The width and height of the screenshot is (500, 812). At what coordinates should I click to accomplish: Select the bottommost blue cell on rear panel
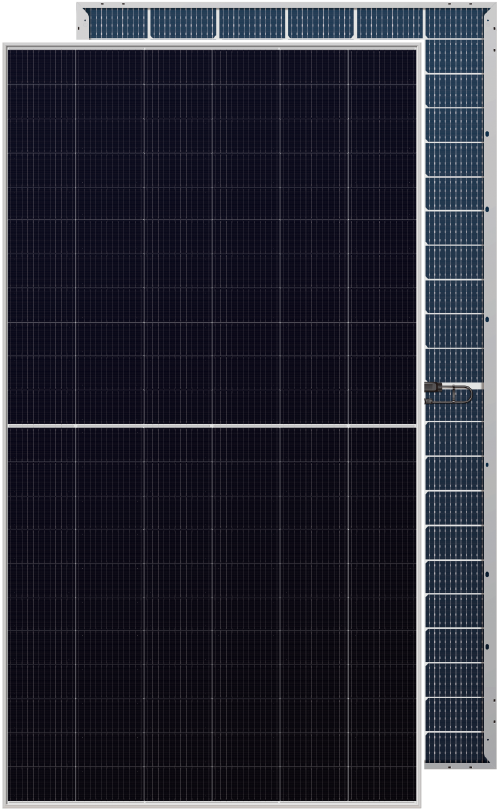(x=454, y=748)
